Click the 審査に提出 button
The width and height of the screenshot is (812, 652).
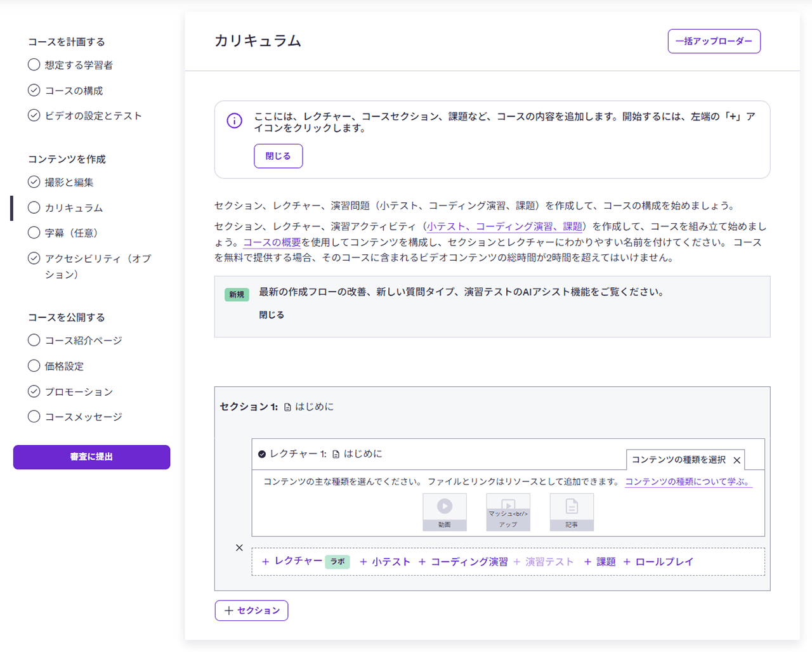coord(91,457)
